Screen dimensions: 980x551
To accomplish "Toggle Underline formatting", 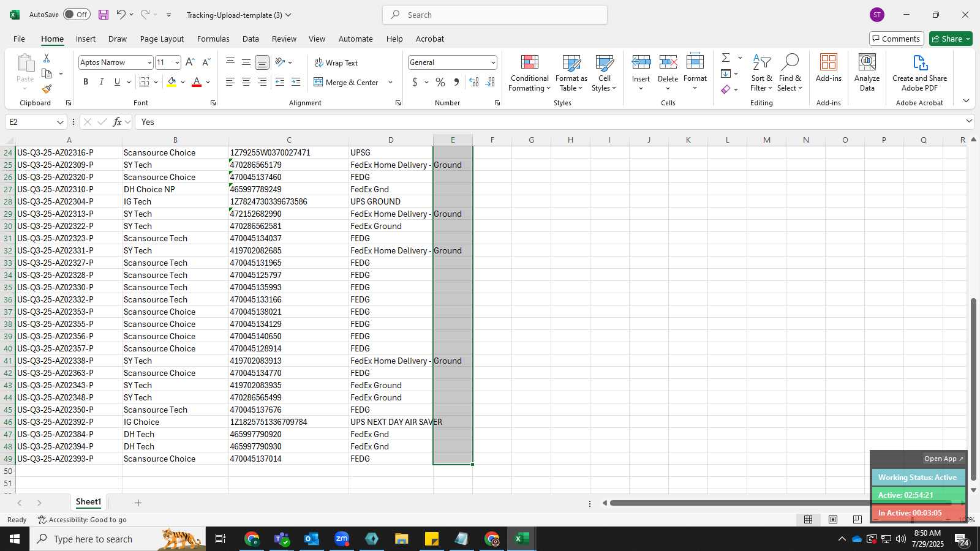I will [117, 82].
